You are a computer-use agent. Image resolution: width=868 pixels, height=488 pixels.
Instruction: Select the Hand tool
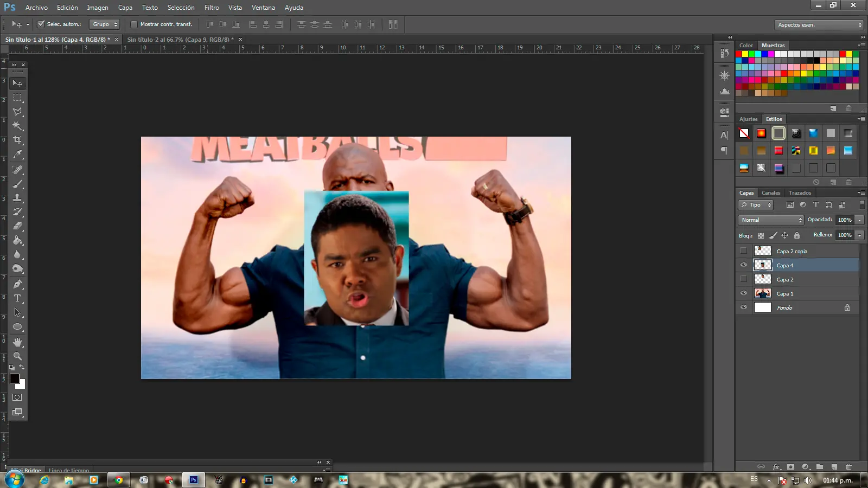coord(17,342)
